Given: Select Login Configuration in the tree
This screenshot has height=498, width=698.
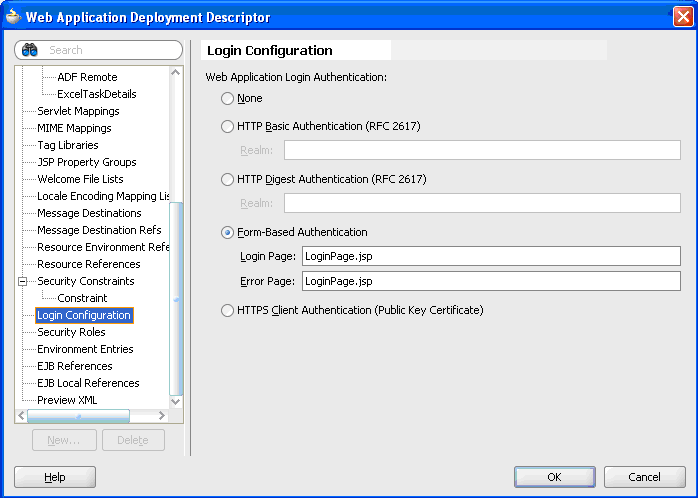Looking at the screenshot, I should [84, 315].
